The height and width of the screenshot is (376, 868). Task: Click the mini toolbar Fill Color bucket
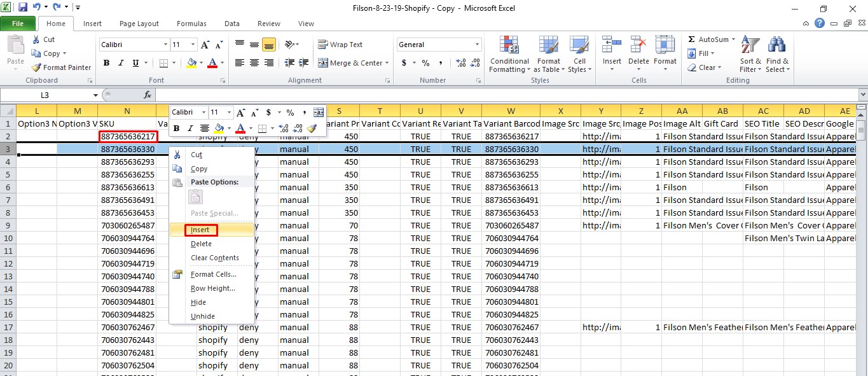pyautogui.click(x=219, y=128)
